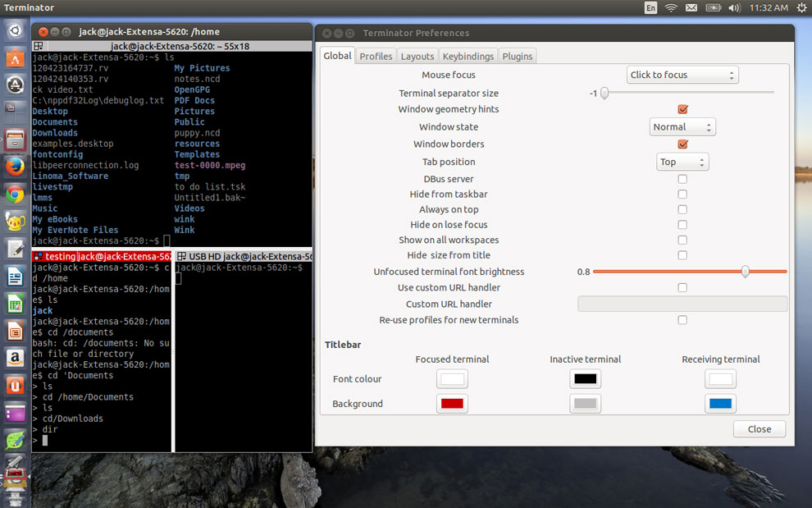
Task: Launch LibreOffice Impress from the dock
Action: 15,331
